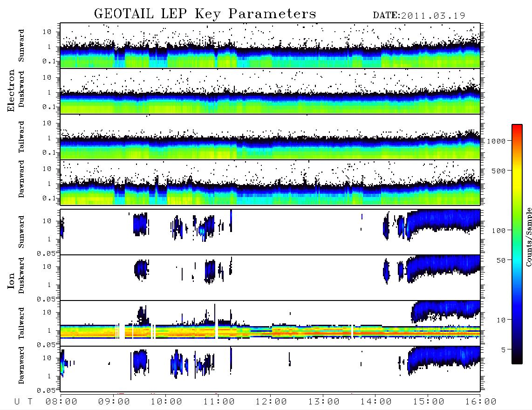Click the 16:00 time tick label
The image size is (532, 410).
pyautogui.click(x=481, y=402)
